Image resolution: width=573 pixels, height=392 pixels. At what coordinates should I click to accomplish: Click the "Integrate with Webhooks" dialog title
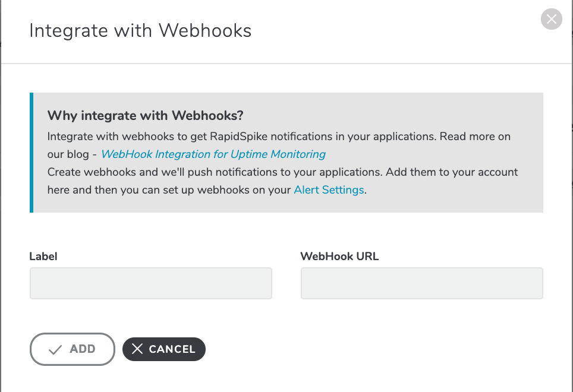pos(140,30)
